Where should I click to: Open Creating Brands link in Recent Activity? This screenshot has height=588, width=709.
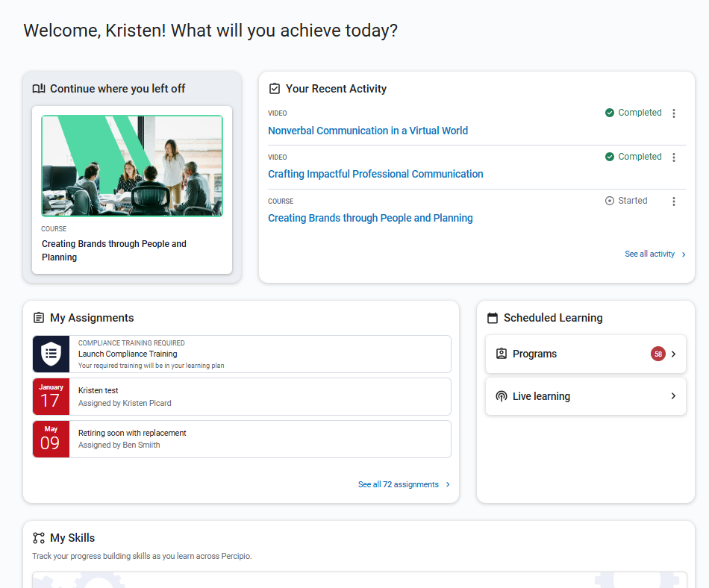(x=370, y=218)
